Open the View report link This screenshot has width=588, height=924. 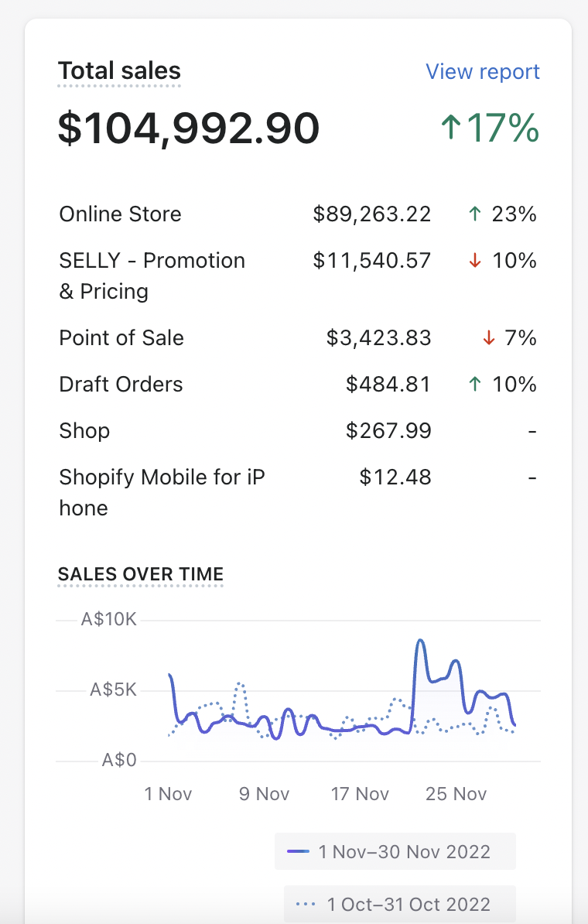[x=483, y=72]
